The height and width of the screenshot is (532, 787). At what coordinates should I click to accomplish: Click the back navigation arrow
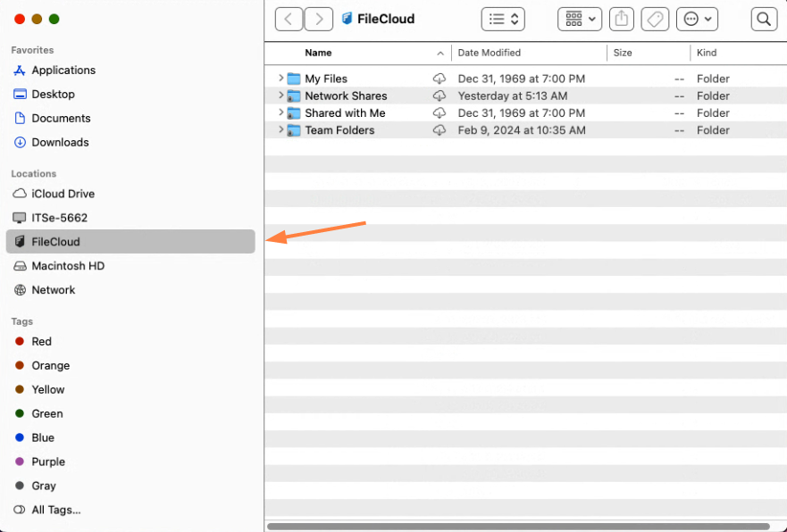coord(288,18)
